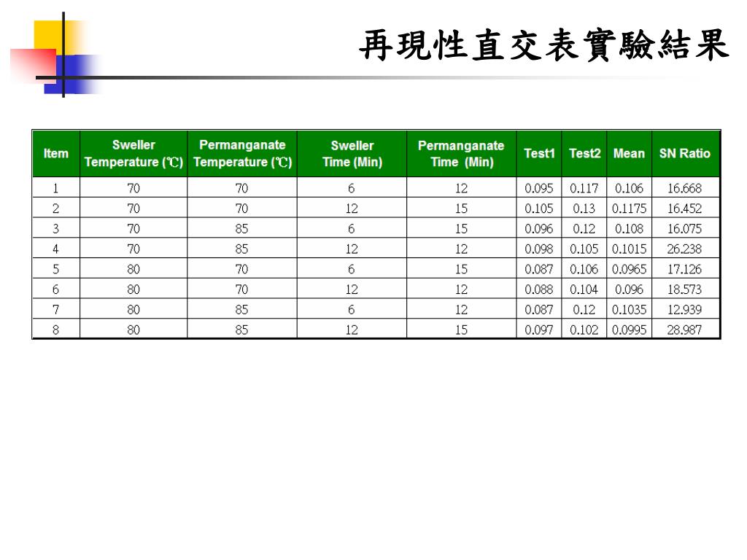This screenshot has width=747, height=560.
Task: Select SN Ratio value 18.573
Action: coord(684,289)
